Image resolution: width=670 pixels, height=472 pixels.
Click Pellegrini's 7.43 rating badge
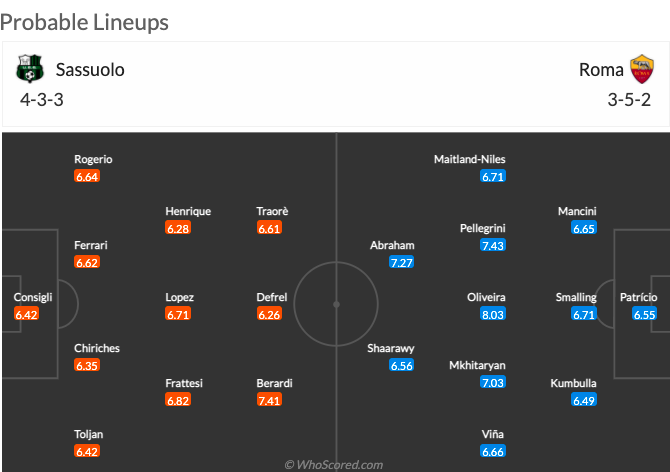493,245
